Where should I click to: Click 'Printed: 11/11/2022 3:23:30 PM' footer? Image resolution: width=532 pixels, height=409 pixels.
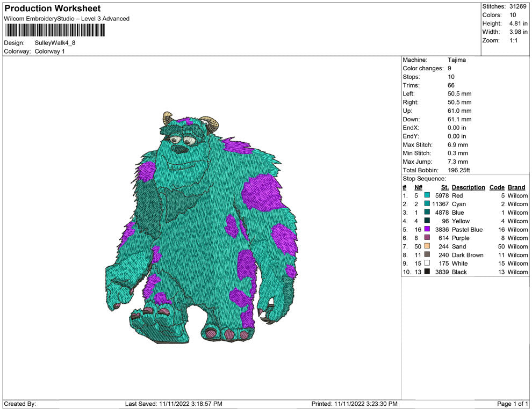click(354, 404)
